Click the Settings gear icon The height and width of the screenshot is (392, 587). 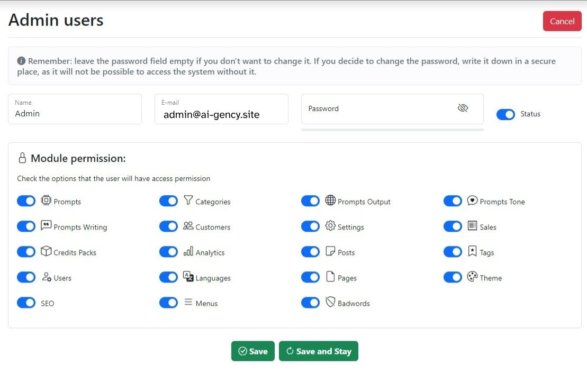click(330, 226)
